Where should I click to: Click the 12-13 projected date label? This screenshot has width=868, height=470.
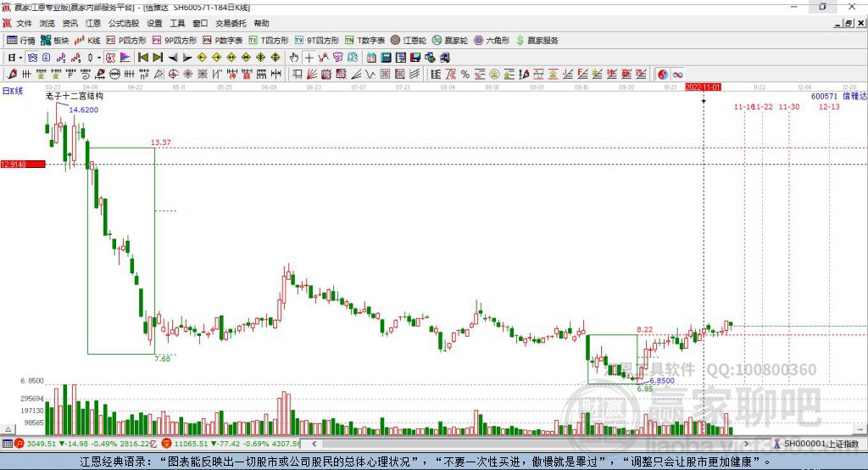(829, 106)
